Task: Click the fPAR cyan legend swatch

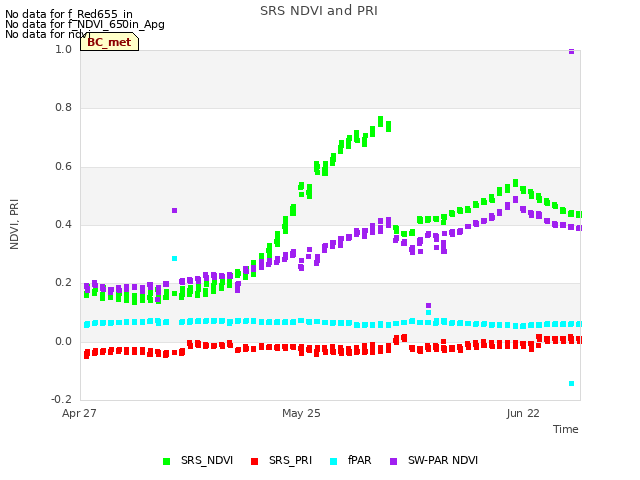Action: pyautogui.click(x=333, y=462)
